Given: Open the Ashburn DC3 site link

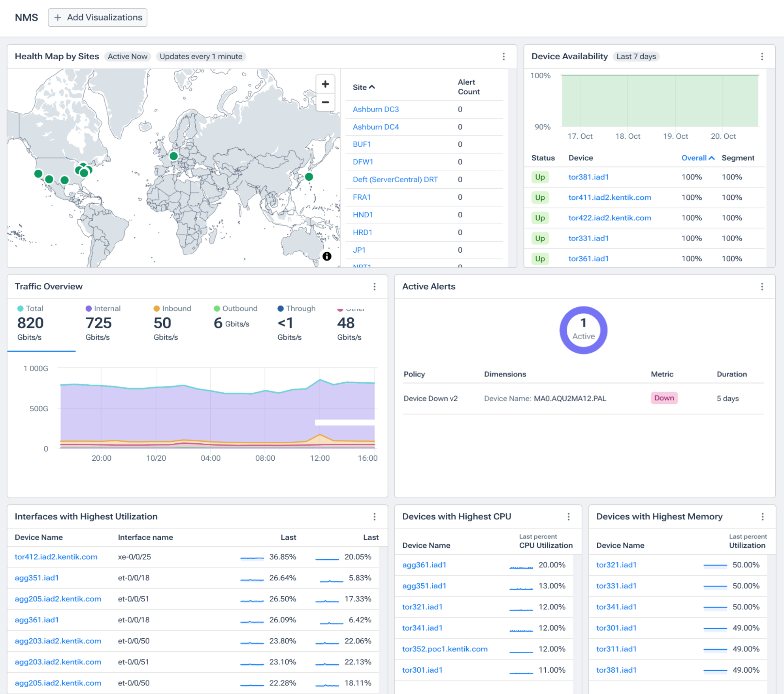Looking at the screenshot, I should point(375,109).
